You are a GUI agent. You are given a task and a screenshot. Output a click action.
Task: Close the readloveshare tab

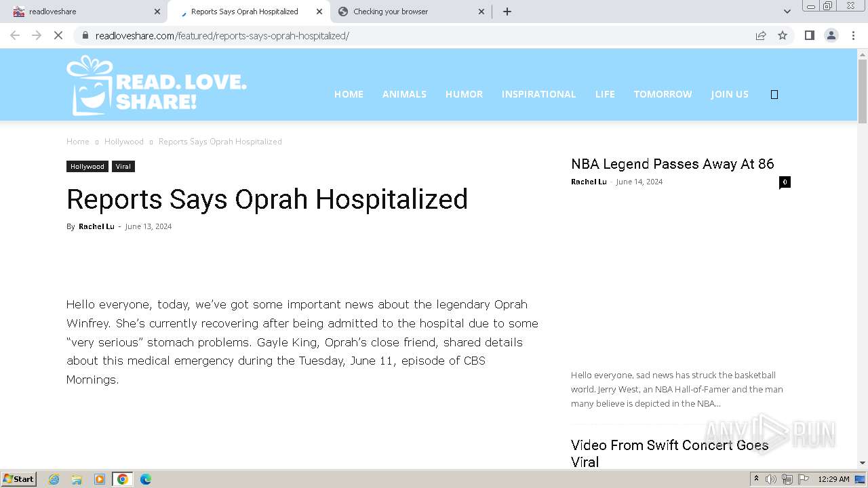[x=157, y=12]
